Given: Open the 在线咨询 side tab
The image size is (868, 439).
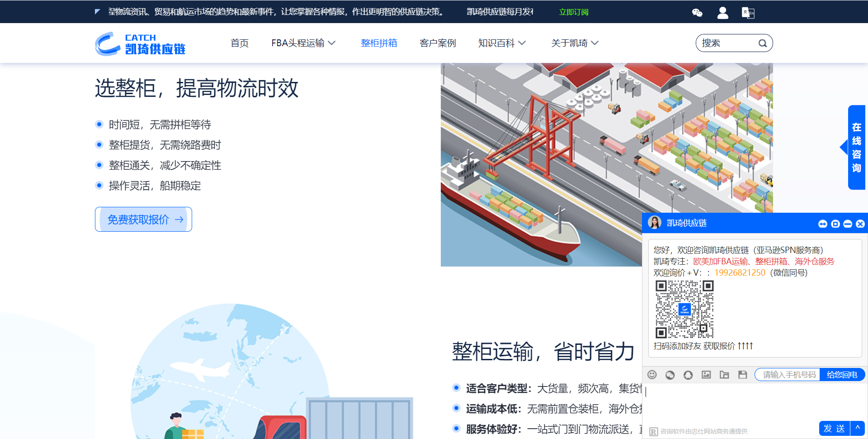Looking at the screenshot, I should [x=856, y=148].
